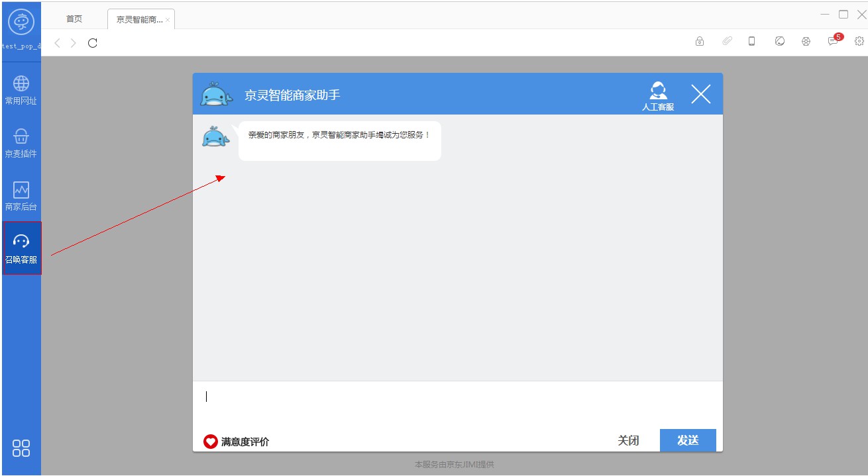The height and width of the screenshot is (476, 868).
Task: Open the four-square apps grid icon
Action: pyautogui.click(x=21, y=448)
